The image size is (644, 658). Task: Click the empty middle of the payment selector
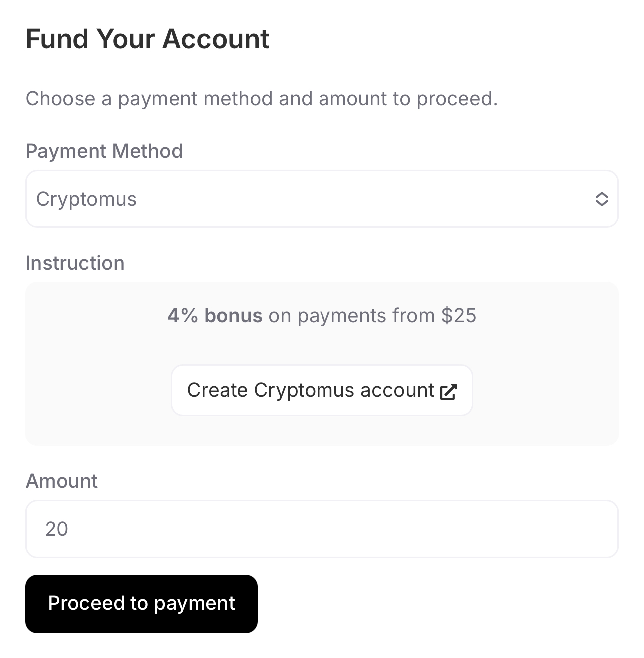click(349, 199)
